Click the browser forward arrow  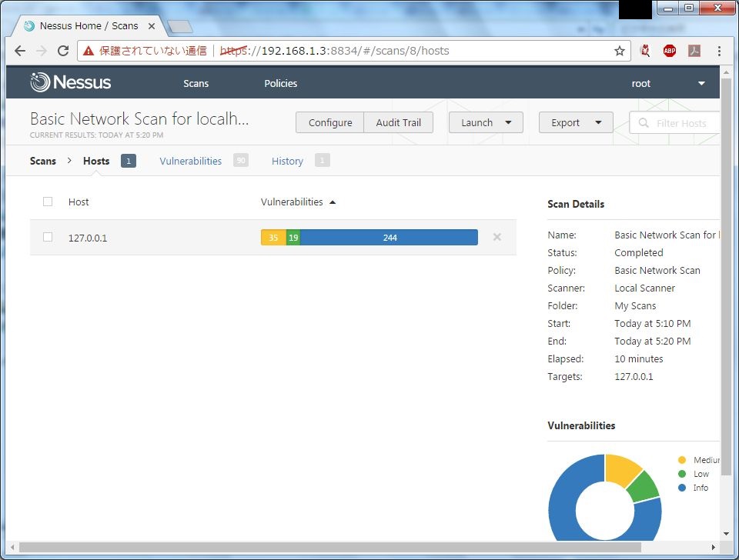tap(42, 51)
